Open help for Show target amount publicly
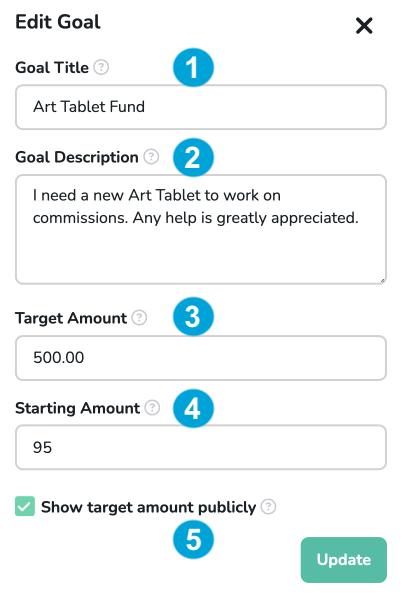The height and width of the screenshot is (596, 403). 268,506
